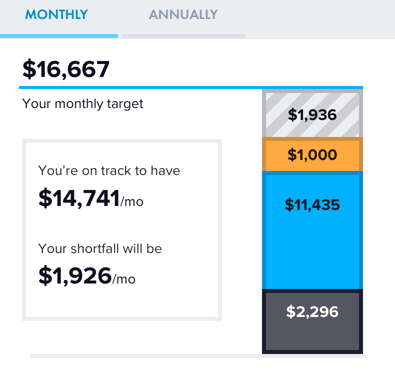Switch to the Annually tab

(183, 15)
